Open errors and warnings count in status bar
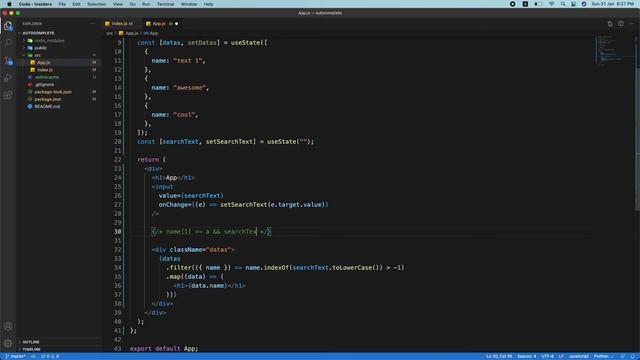Image resolution: width=640 pixels, height=360 pixels. click(x=50, y=356)
